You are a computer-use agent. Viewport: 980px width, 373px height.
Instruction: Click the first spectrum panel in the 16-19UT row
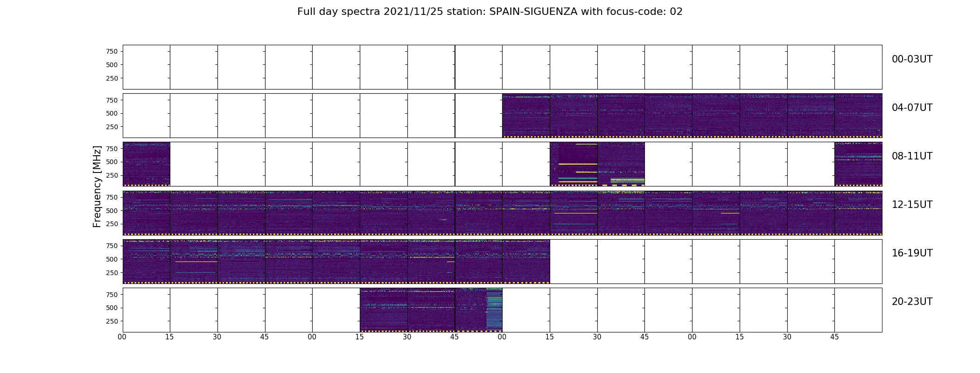pos(146,262)
